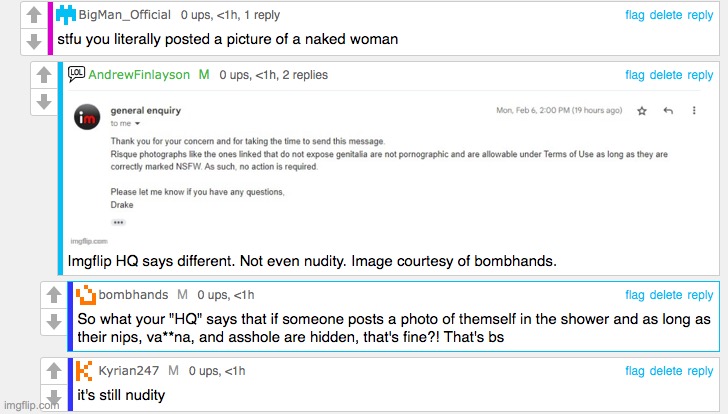Upvote BigMan_Official's comment
The image size is (728, 414).
(33, 16)
